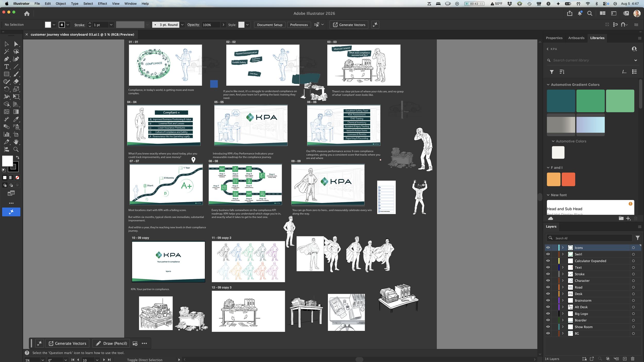
Task: Go to the Illustrator Home screen
Action: click(x=27, y=13)
